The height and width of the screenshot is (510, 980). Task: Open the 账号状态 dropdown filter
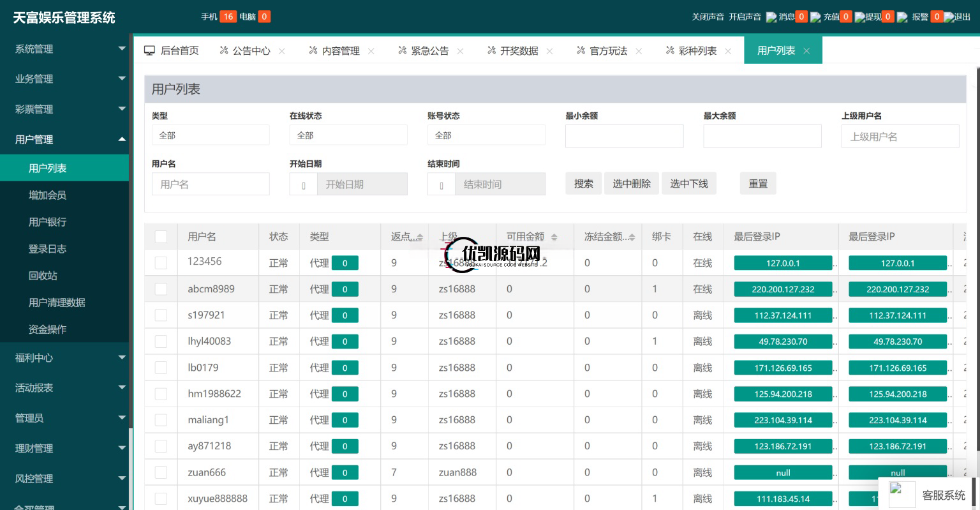click(x=486, y=135)
